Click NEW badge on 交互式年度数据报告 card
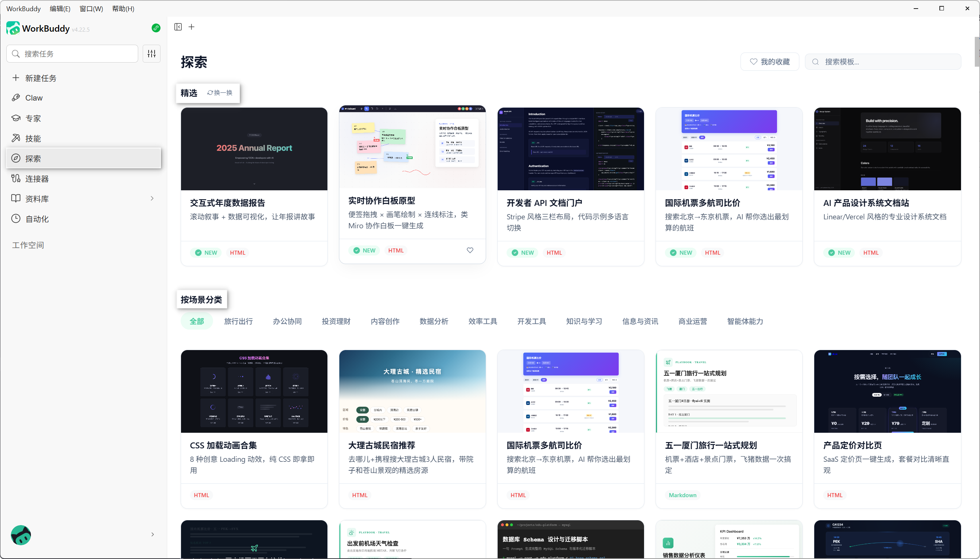This screenshot has width=980, height=559. coord(206,252)
